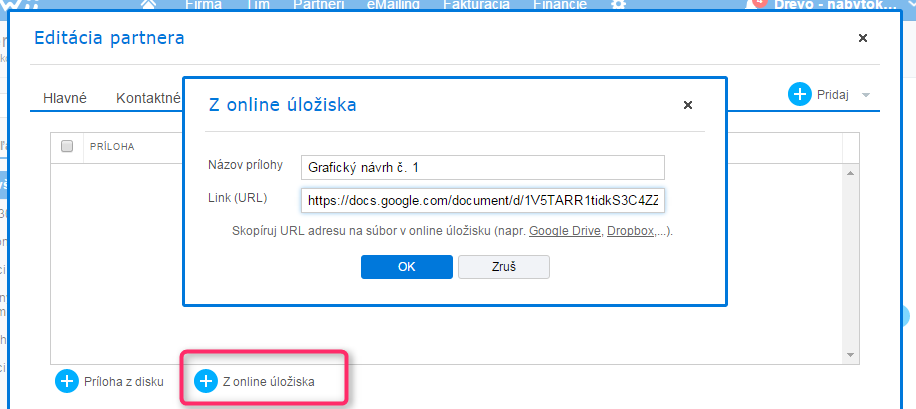Screen dimensions: 916x409
Task: Cancel with the Zruš button
Action: coord(504,267)
